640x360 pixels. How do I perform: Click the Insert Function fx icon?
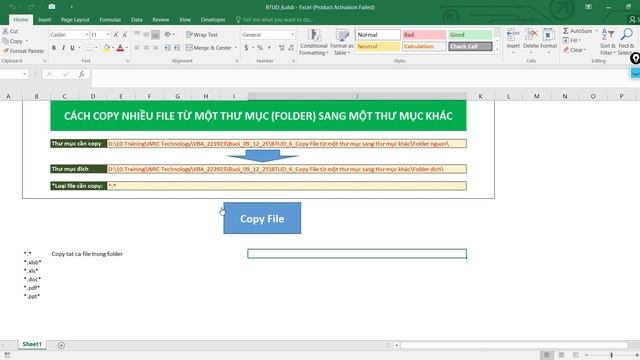(82, 74)
